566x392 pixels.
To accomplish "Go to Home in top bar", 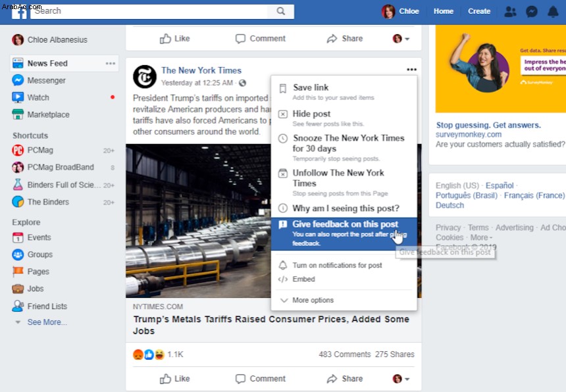I will coord(444,11).
